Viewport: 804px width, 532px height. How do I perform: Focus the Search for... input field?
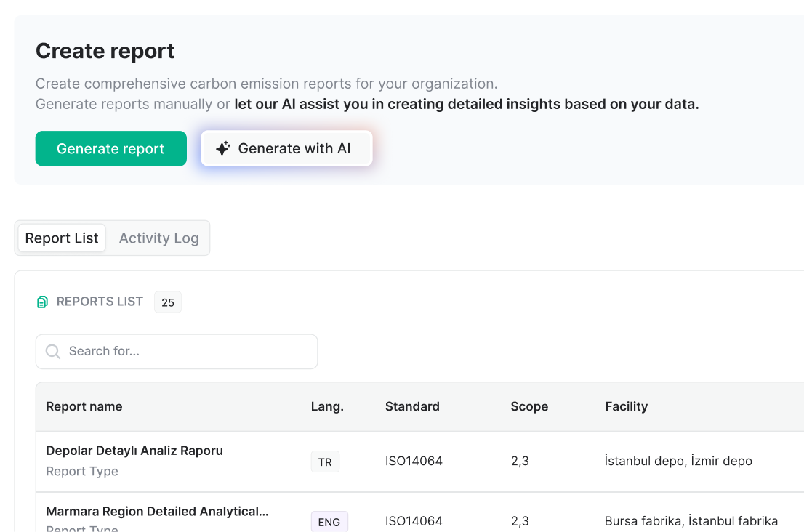[x=177, y=352]
